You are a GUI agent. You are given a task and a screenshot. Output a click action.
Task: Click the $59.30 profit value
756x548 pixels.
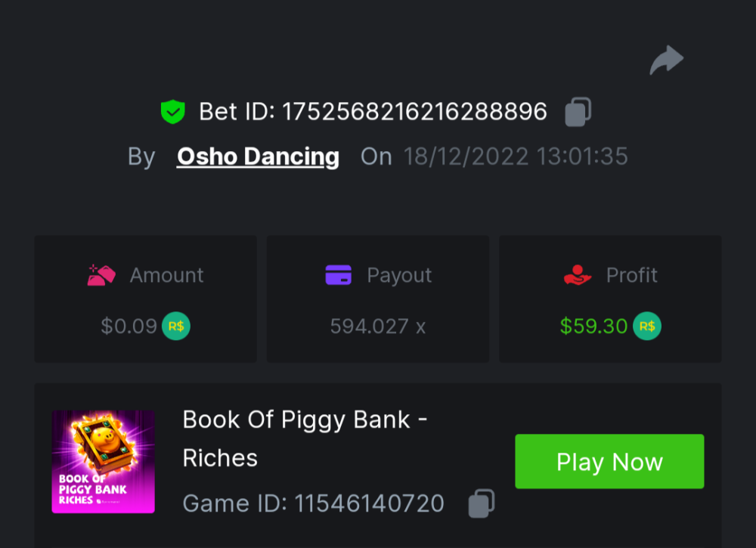(x=594, y=327)
